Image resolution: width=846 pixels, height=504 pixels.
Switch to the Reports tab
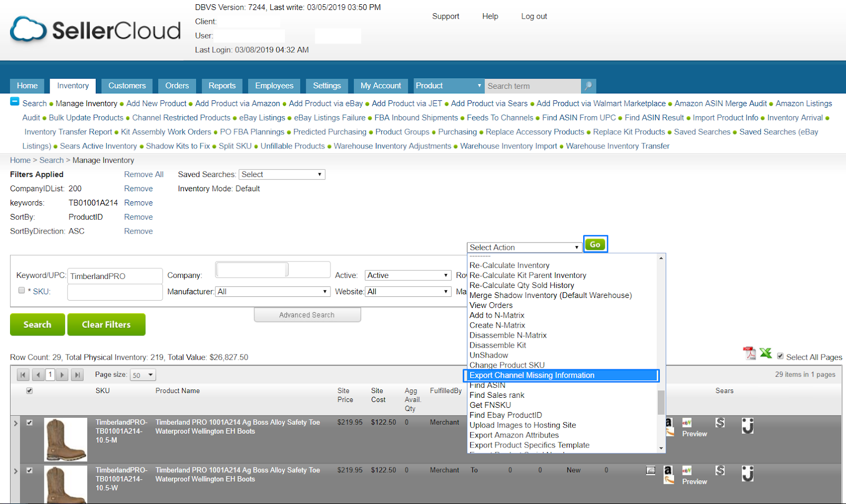[222, 86]
